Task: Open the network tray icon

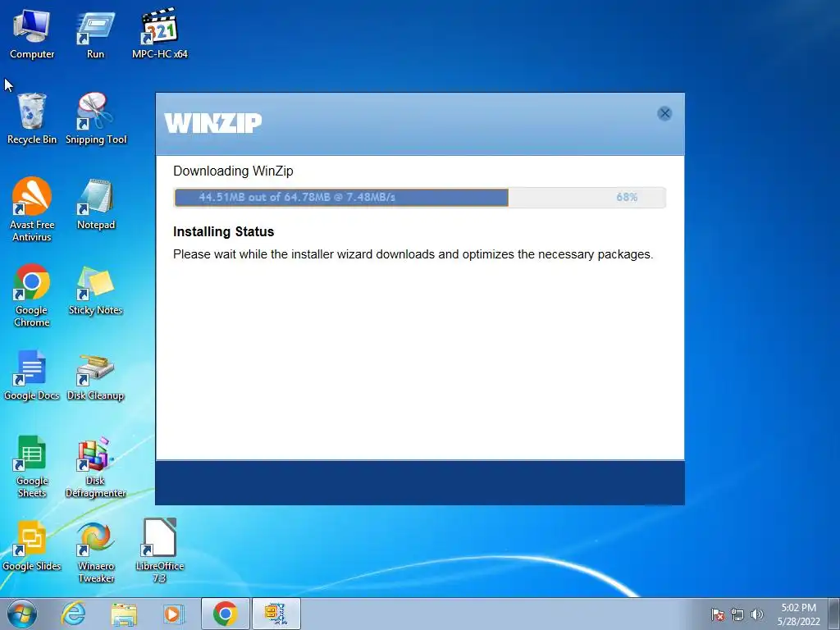Action: 737,614
